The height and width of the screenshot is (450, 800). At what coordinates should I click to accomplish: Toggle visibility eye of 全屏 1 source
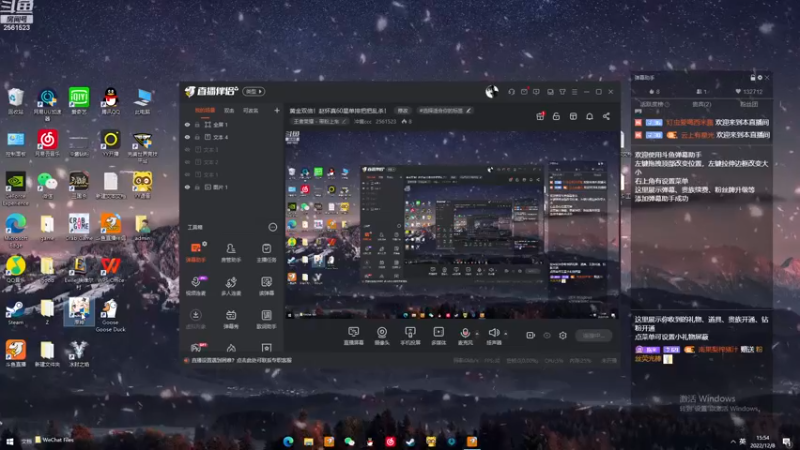click(187, 124)
